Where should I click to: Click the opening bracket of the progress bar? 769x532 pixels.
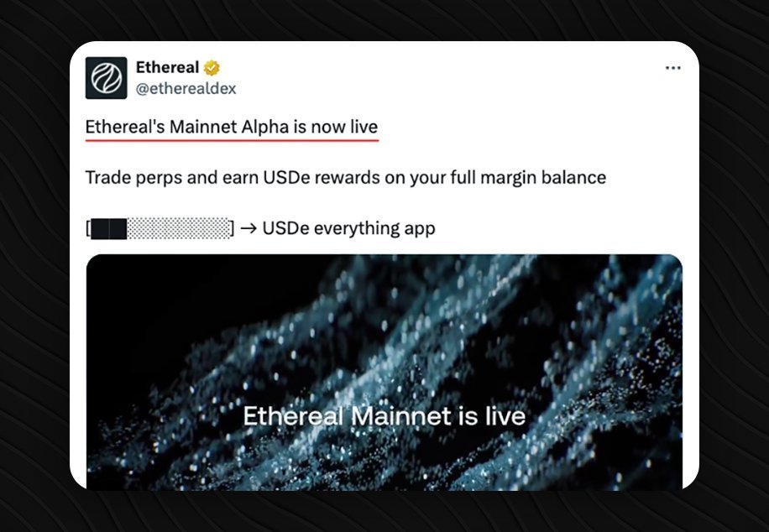[x=88, y=228]
